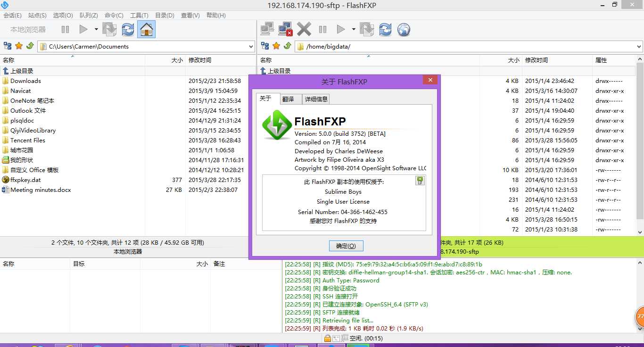Click the local pane transfer queue icon
Viewport: 644px width, 347px height.
coord(109,29)
